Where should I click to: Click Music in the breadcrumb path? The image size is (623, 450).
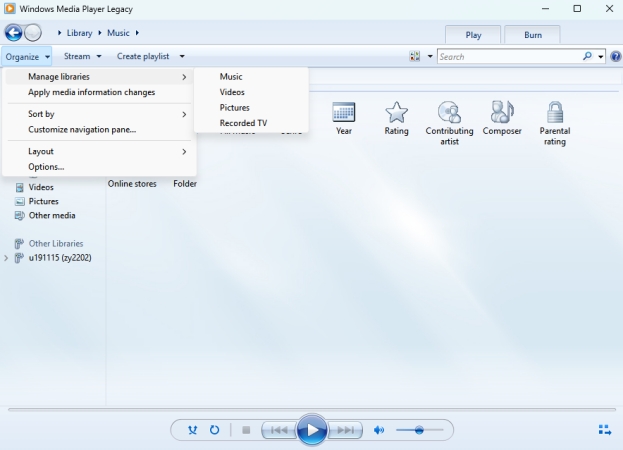tap(118, 33)
